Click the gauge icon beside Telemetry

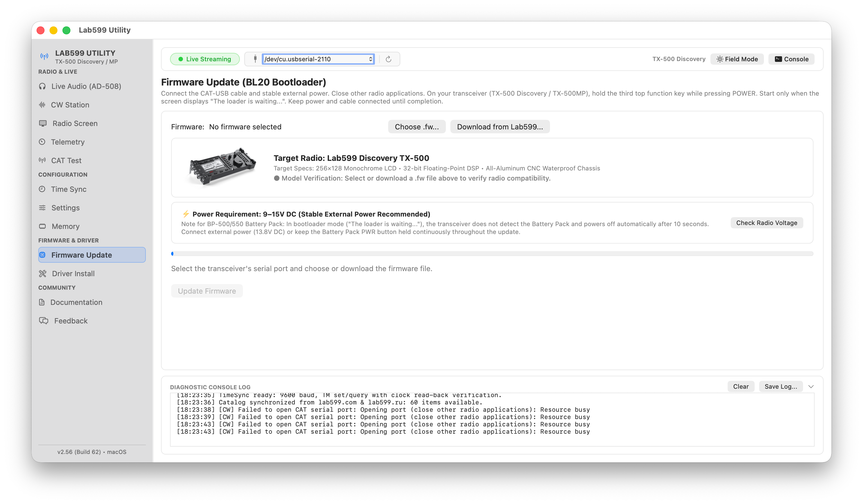coord(42,142)
